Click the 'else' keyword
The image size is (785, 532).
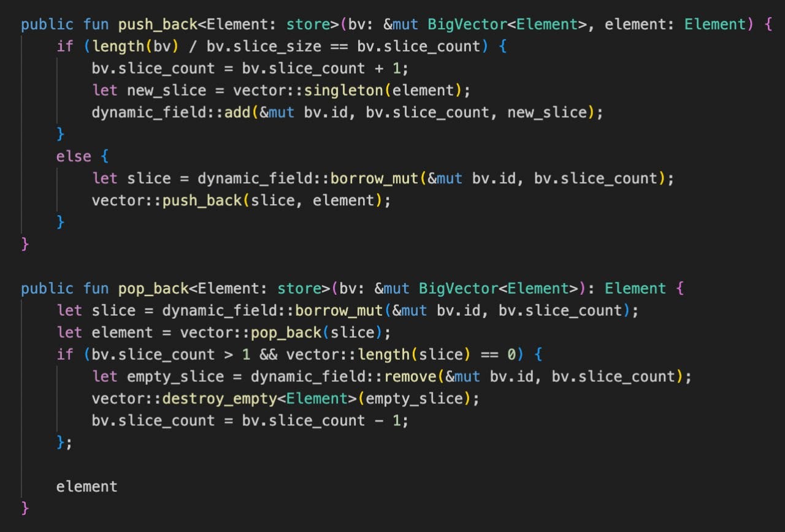click(74, 156)
